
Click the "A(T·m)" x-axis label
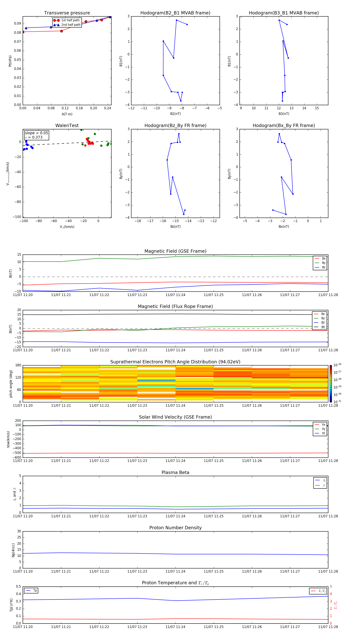click(67, 114)
